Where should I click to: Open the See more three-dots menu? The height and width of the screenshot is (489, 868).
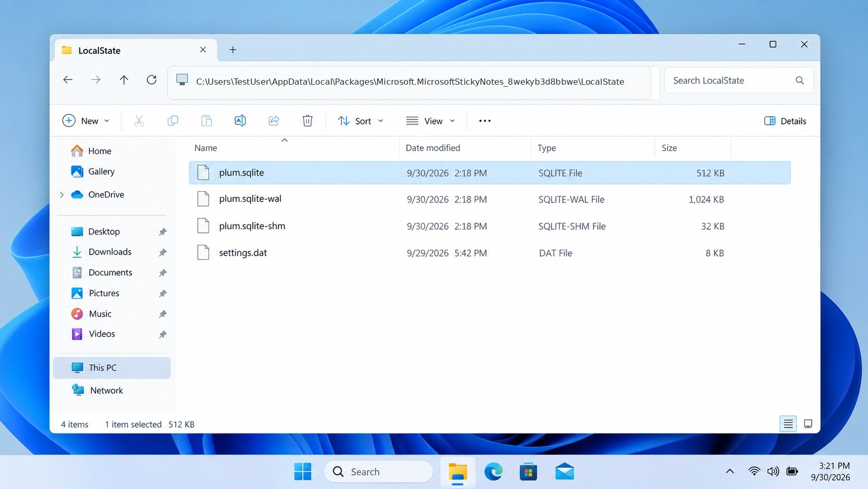(x=485, y=121)
